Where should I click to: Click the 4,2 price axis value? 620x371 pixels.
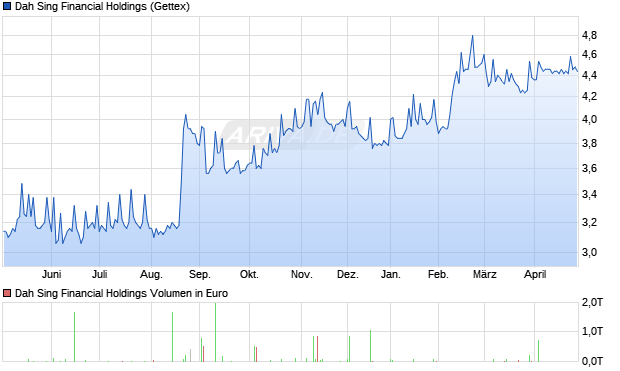coord(590,97)
